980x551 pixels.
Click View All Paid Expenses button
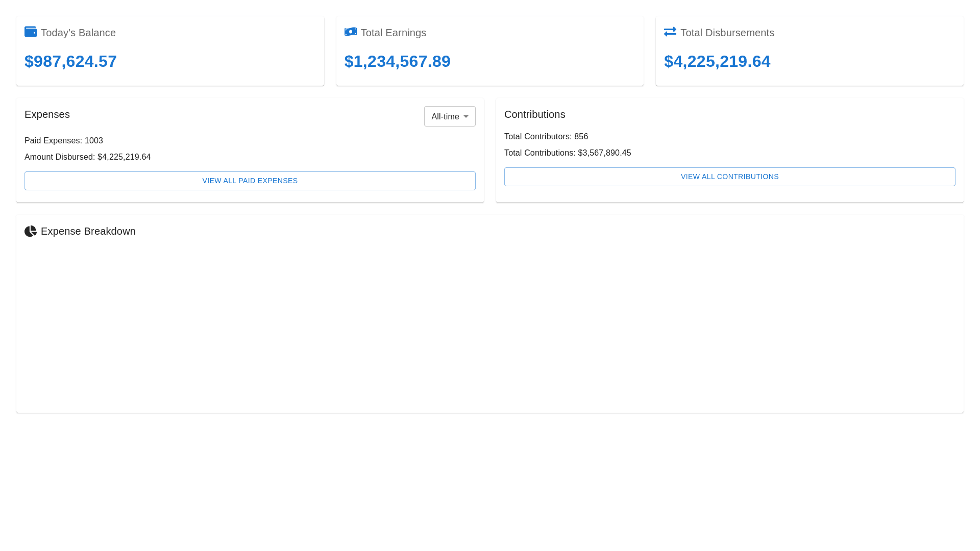(x=250, y=181)
